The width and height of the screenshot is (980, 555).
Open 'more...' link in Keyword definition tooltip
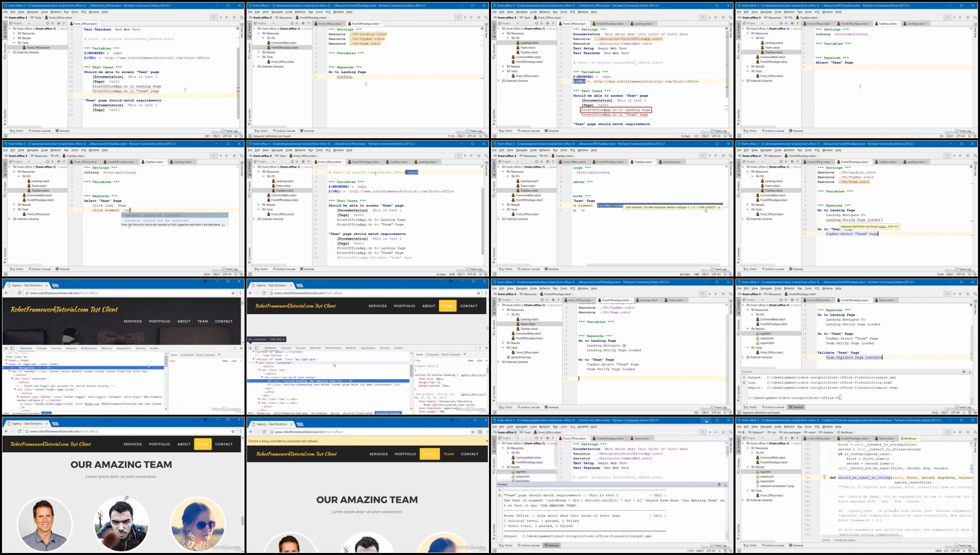click(882, 227)
